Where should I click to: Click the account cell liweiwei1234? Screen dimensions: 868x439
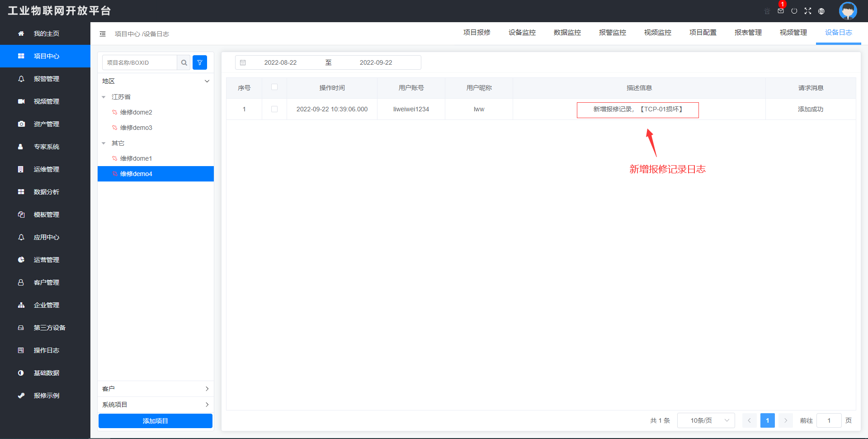tap(411, 109)
